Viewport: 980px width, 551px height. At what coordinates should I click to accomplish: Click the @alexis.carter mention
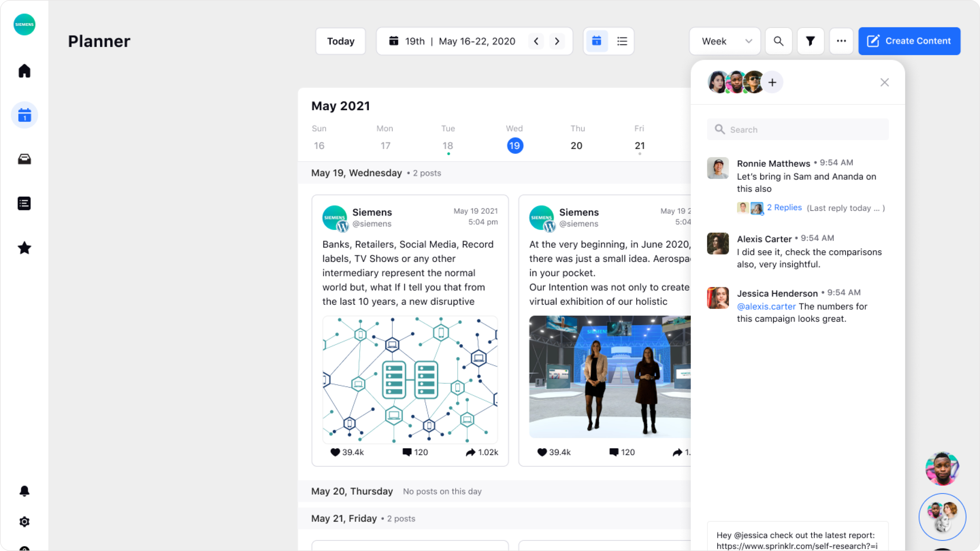766,306
